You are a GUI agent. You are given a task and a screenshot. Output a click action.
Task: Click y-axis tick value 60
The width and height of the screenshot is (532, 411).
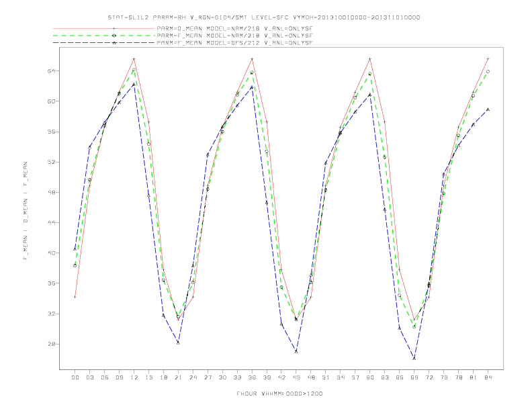52,101
